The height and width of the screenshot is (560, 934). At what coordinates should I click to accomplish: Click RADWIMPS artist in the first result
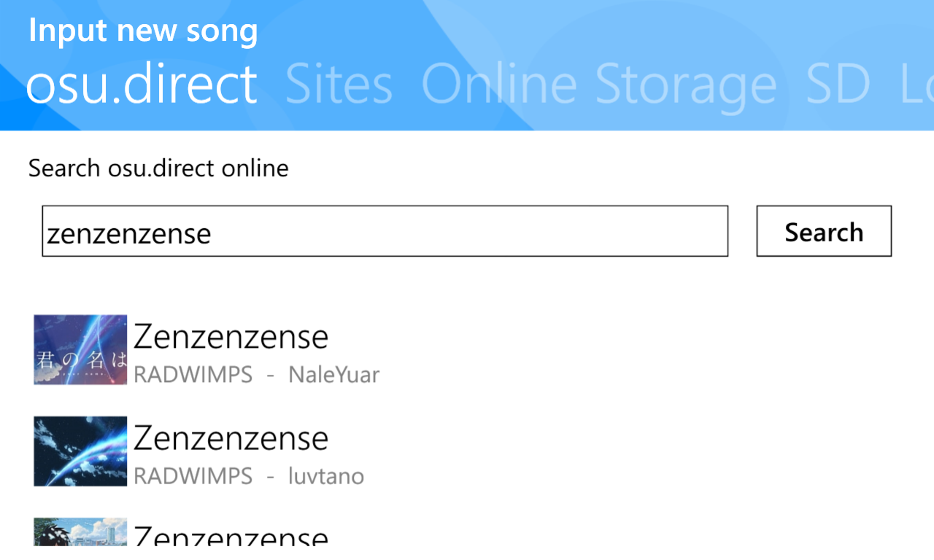point(193,375)
